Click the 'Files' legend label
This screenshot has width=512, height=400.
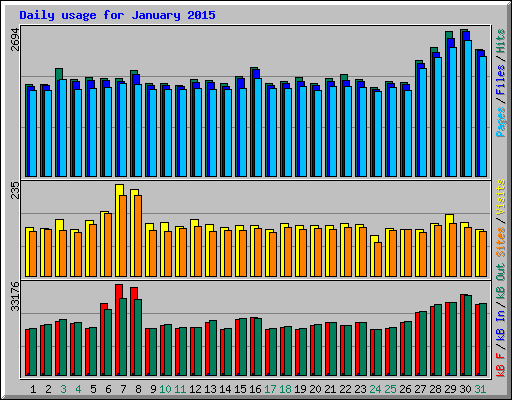(501, 80)
